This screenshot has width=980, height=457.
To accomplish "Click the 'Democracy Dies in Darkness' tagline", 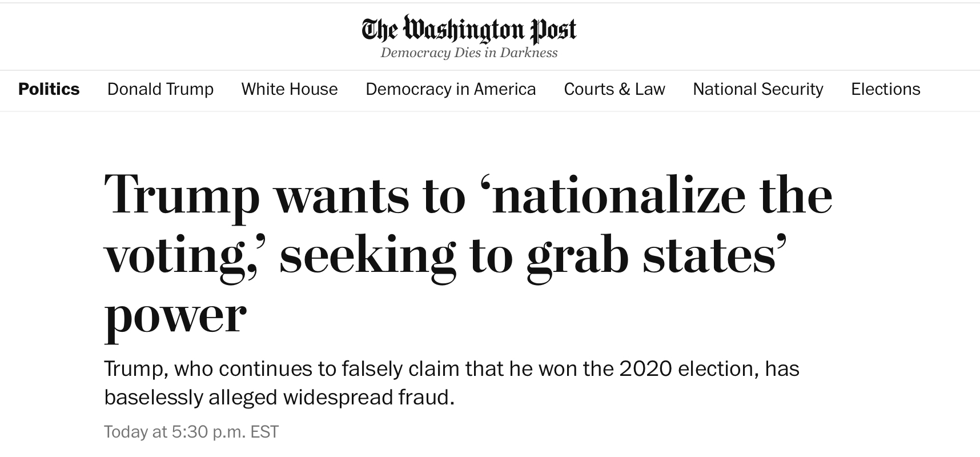I will (x=469, y=53).
